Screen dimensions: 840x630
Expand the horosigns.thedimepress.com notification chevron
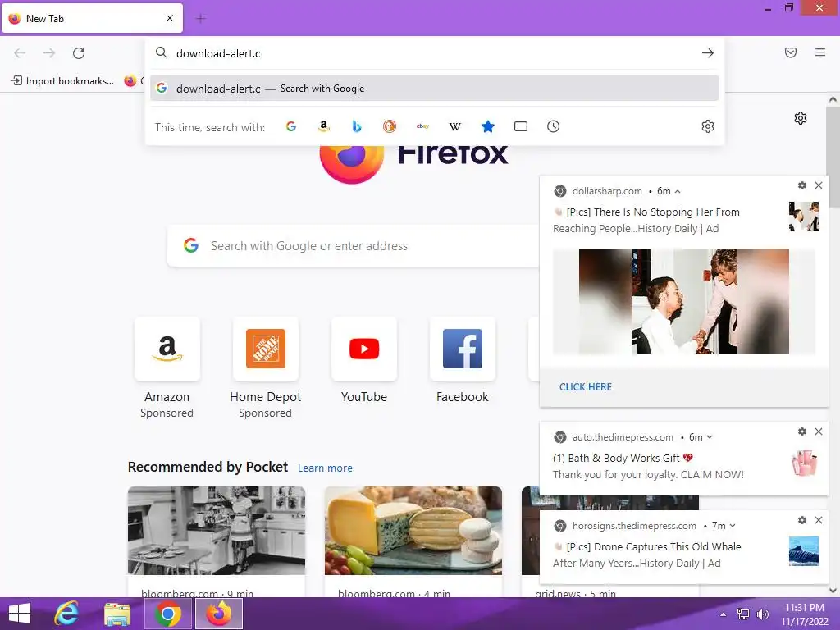pos(733,526)
